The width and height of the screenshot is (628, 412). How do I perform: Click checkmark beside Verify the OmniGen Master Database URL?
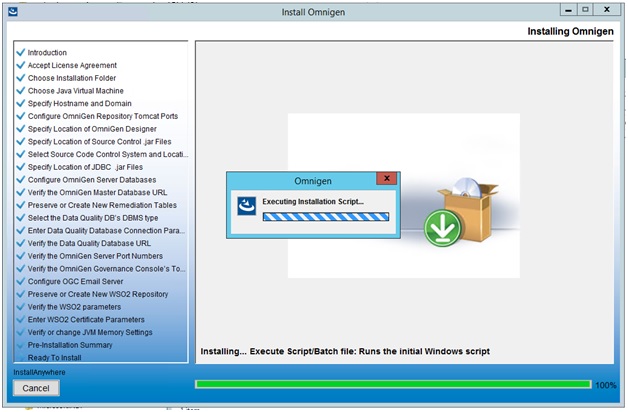21,192
